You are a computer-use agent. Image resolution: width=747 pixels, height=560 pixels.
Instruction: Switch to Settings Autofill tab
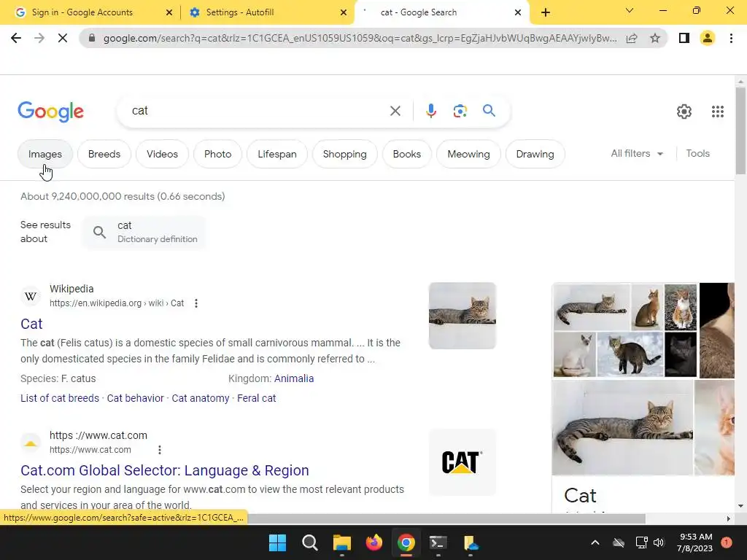point(239,12)
